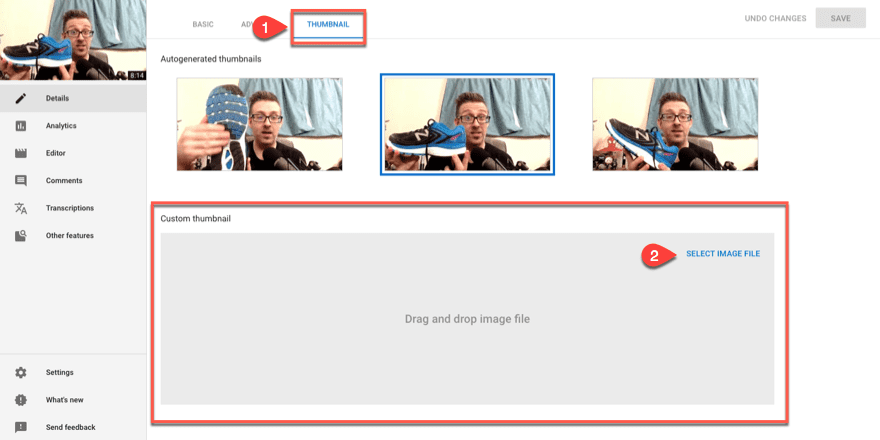880x440 pixels.
Task: Click the Details pencil icon
Action: [21, 98]
